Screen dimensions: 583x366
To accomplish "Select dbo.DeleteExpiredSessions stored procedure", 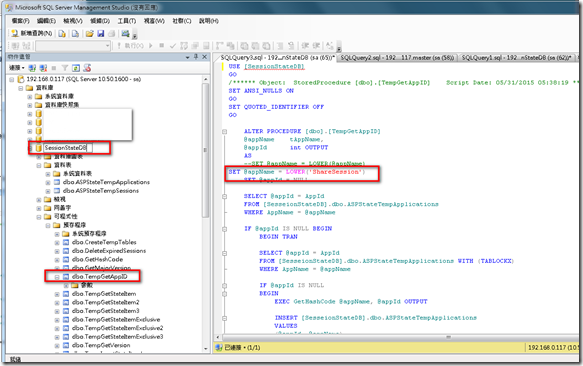I will click(x=109, y=251).
